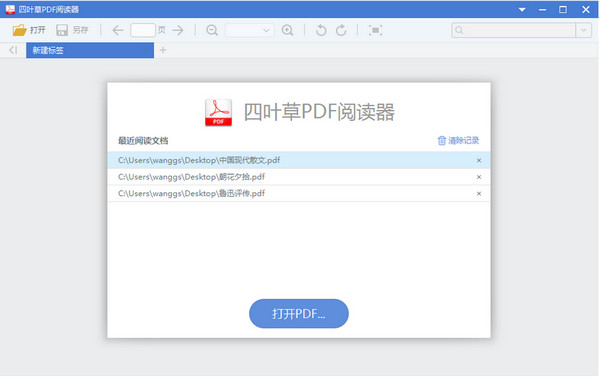Screen dimensions: 600x377
Task: Click the zoom in magnifier icon
Action: 287,30
